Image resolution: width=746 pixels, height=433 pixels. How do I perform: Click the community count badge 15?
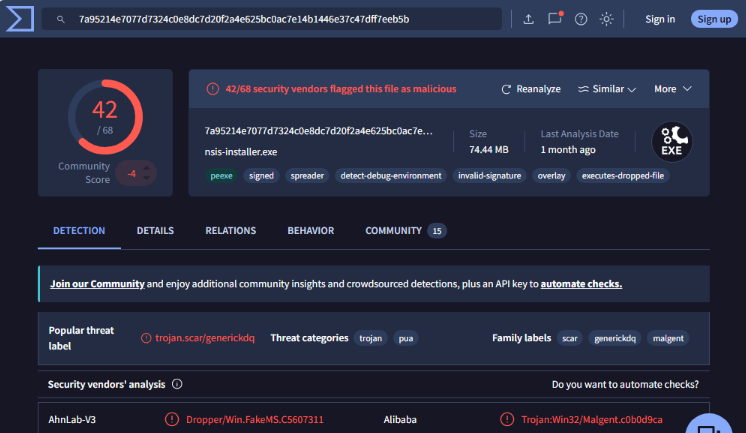pyautogui.click(x=437, y=231)
